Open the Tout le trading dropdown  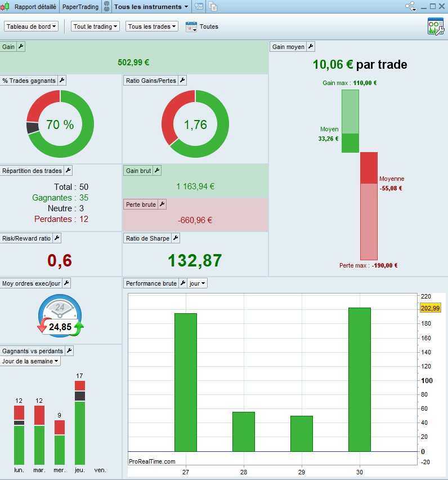point(95,26)
